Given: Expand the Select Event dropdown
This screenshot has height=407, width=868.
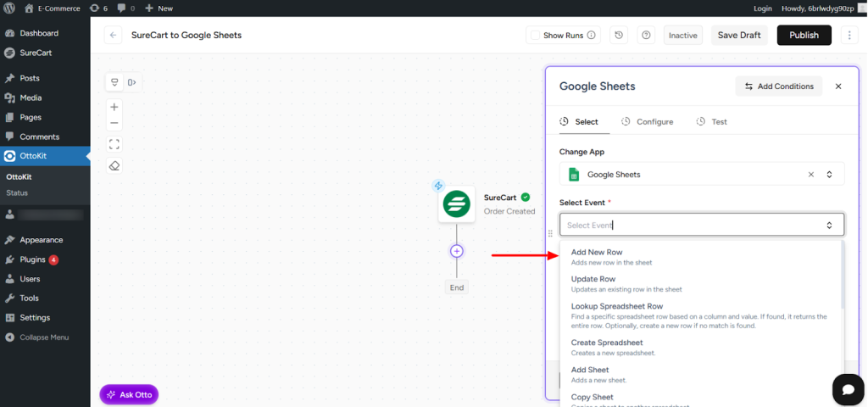Looking at the screenshot, I should (829, 225).
